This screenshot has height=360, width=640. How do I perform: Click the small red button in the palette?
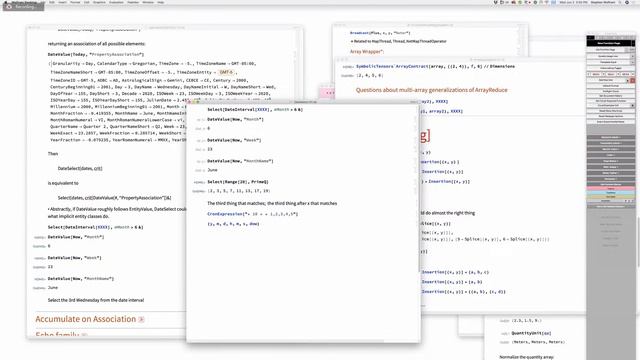click(x=632, y=80)
